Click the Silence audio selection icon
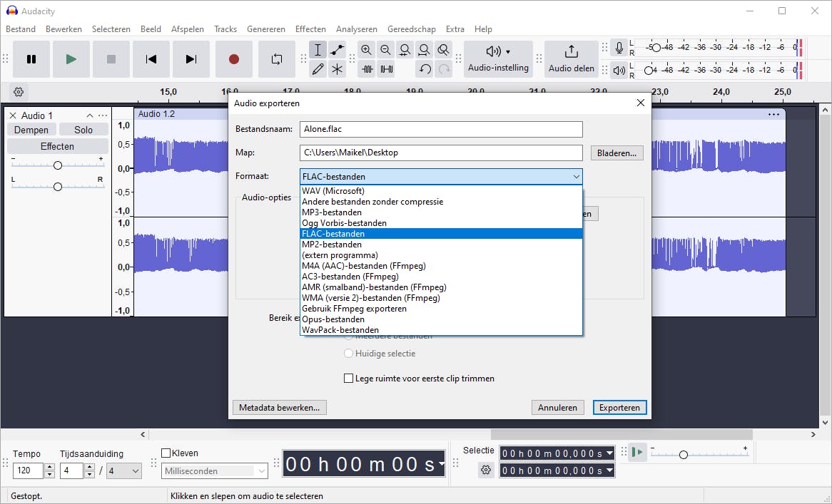 point(386,69)
